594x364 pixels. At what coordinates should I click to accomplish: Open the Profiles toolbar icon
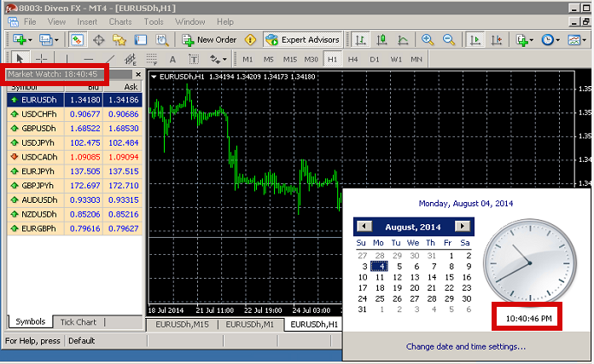coord(46,40)
